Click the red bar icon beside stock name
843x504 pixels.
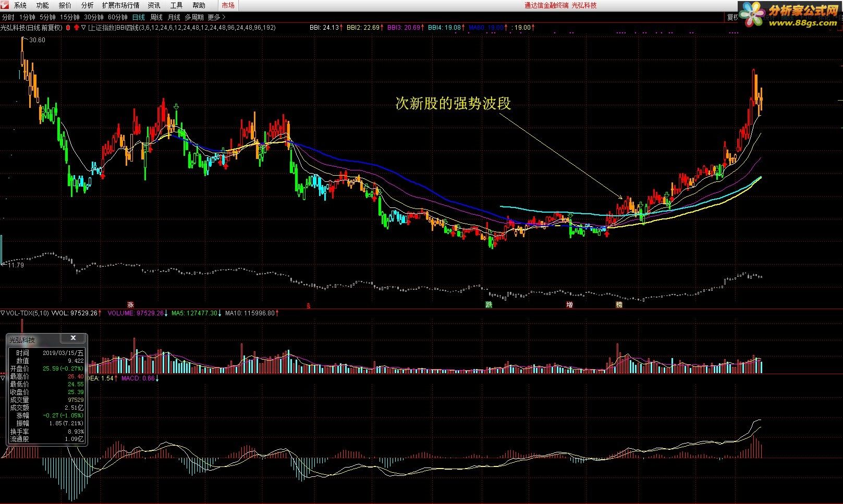(68, 28)
